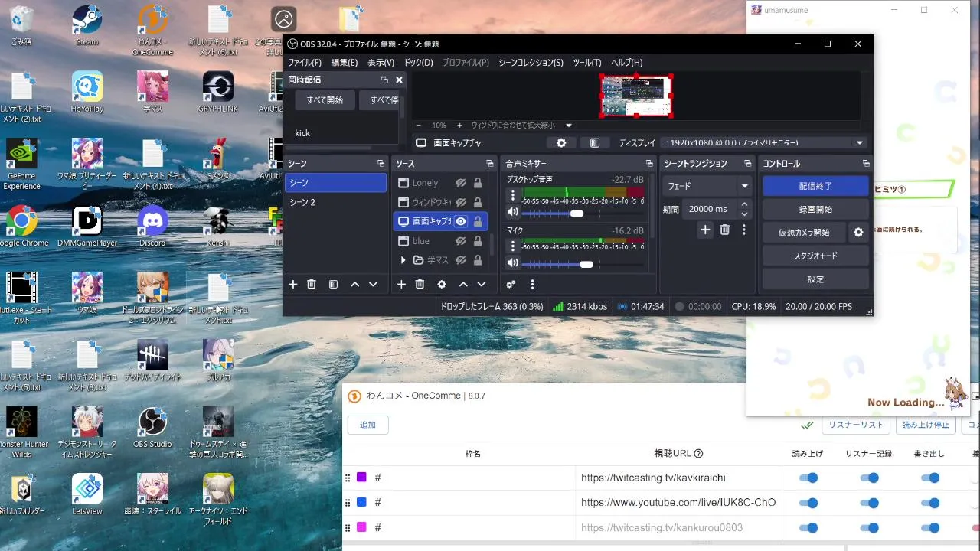Mute the Desktop Audio speaker icon
Screen dimensions: 980x551
[513, 213]
